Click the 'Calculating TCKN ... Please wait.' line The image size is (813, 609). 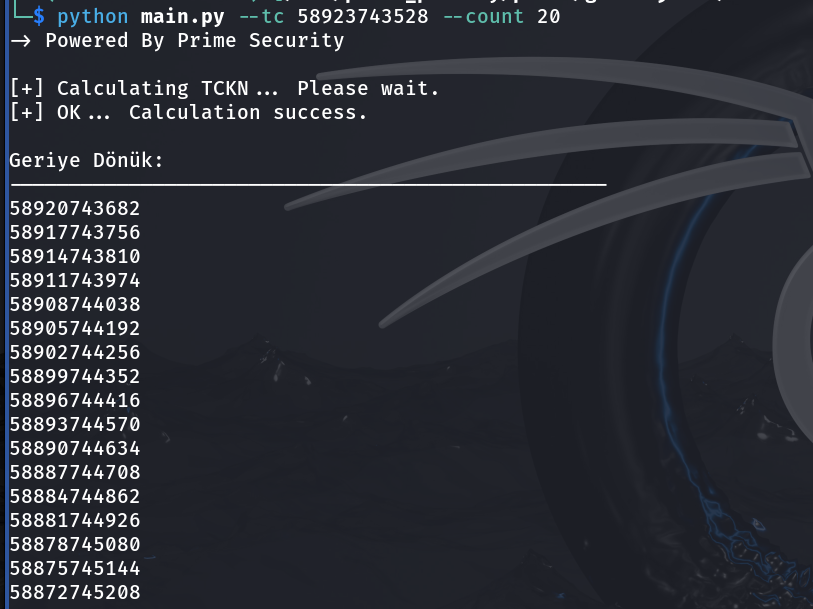pos(225,88)
